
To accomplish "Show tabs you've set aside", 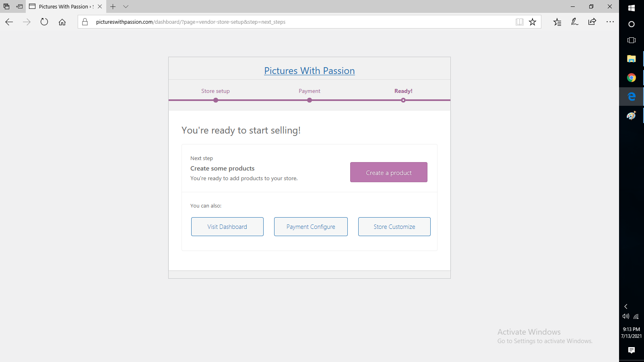I will point(6,6).
